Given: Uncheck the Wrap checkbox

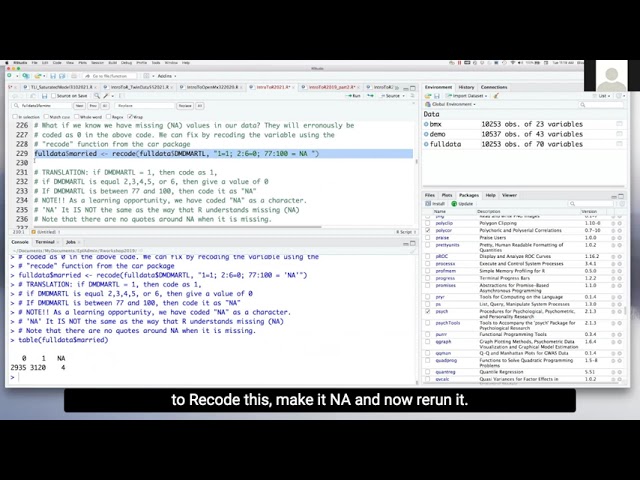Looking at the screenshot, I should pyautogui.click(x=129, y=117).
